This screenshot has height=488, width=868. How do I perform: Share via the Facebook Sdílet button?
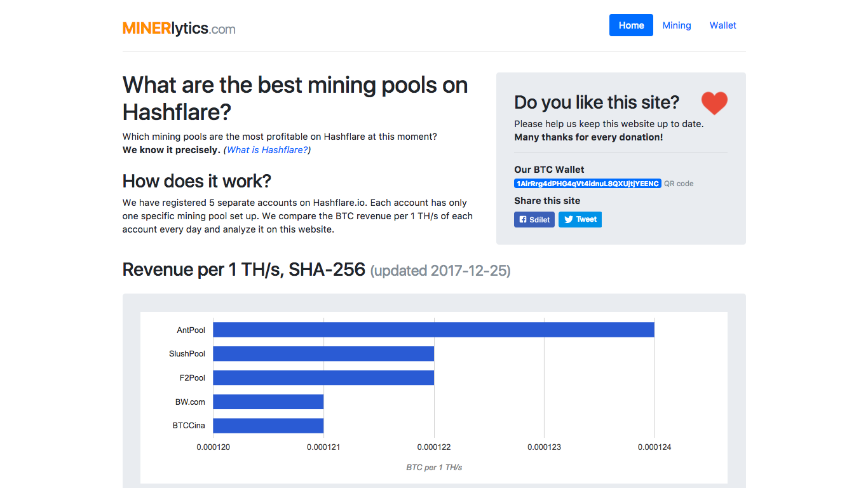click(x=534, y=219)
